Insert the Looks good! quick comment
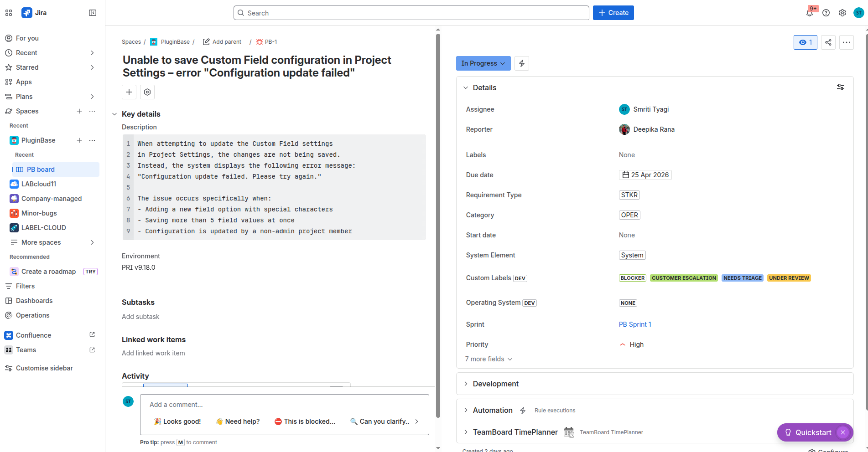The width and height of the screenshot is (868, 452). (x=177, y=421)
